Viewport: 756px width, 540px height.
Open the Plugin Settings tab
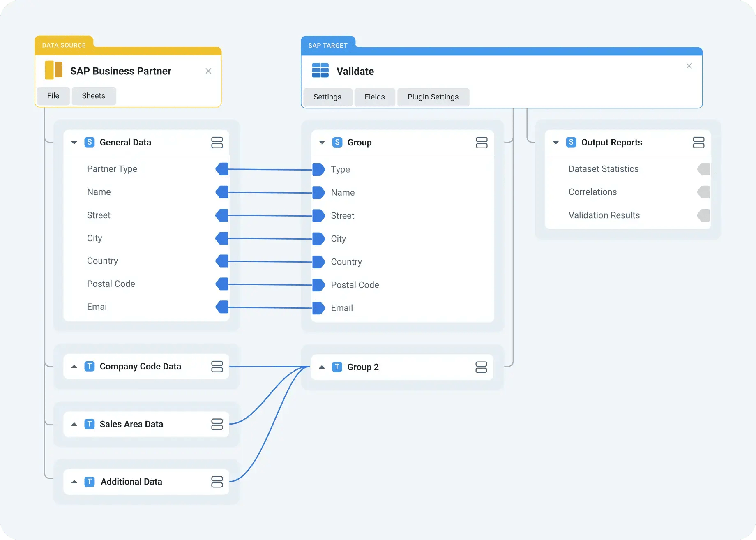[x=433, y=97]
